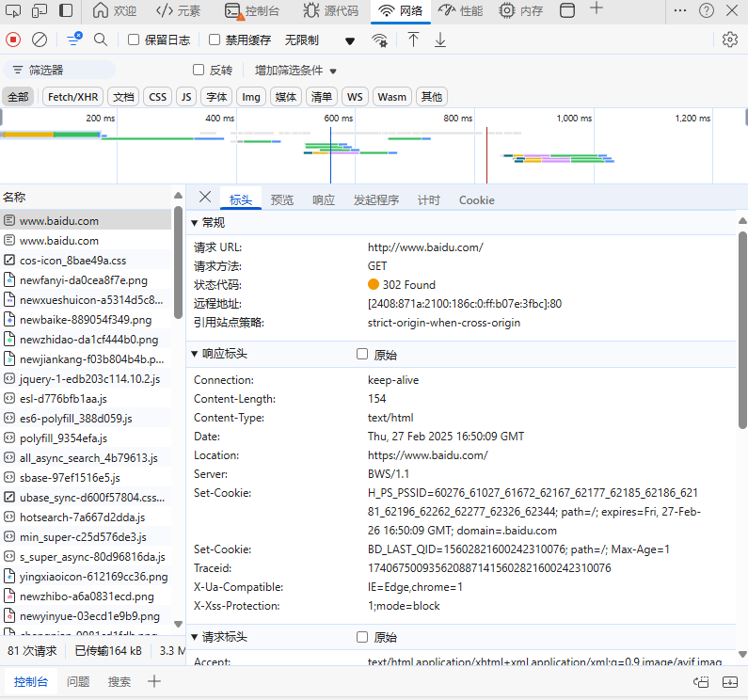Filter by JS requests
Image resolution: width=748 pixels, height=700 pixels.
(x=186, y=97)
